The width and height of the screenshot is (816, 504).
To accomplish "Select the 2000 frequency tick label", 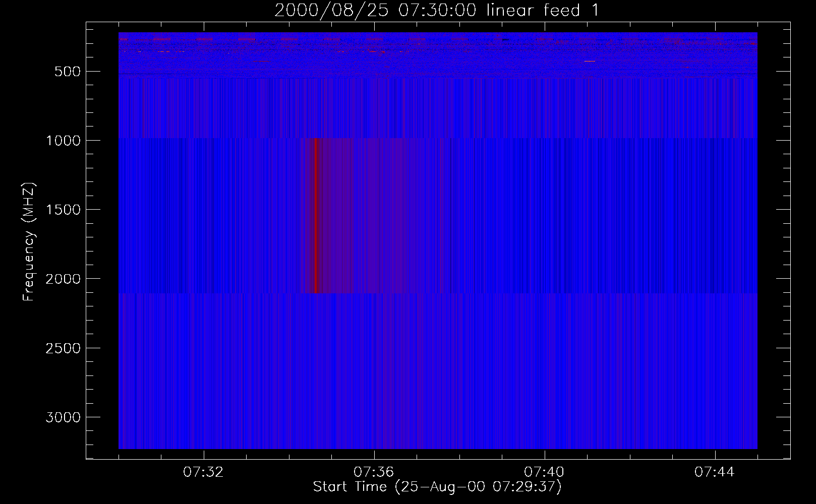I will point(63,279).
